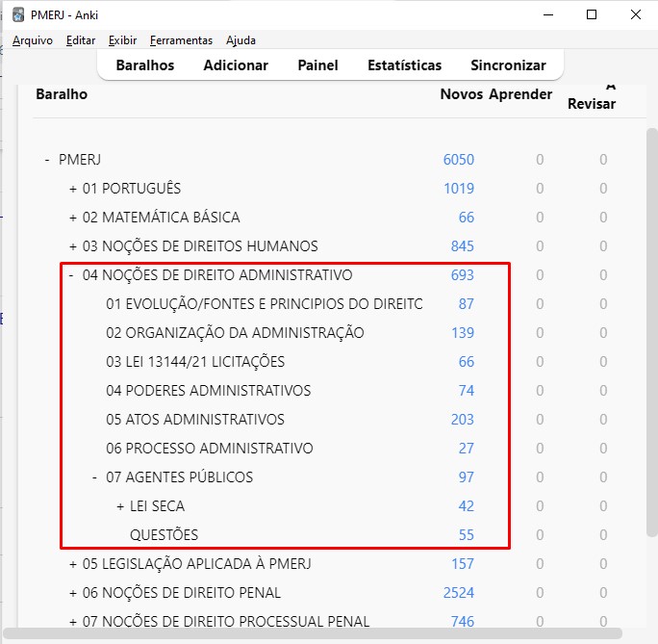Select 04 PODERES ADMINISTRATIVOS subdeck
The image size is (658, 644).
tap(209, 391)
